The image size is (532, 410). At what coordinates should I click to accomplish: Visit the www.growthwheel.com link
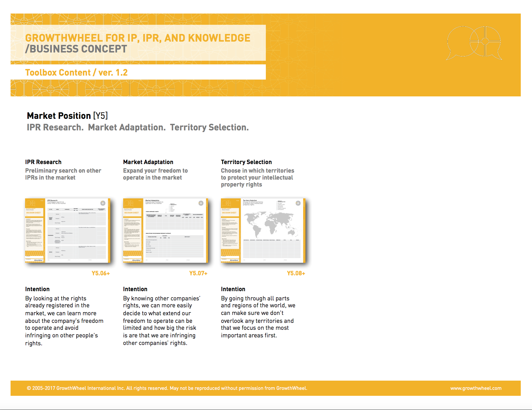coord(476,388)
